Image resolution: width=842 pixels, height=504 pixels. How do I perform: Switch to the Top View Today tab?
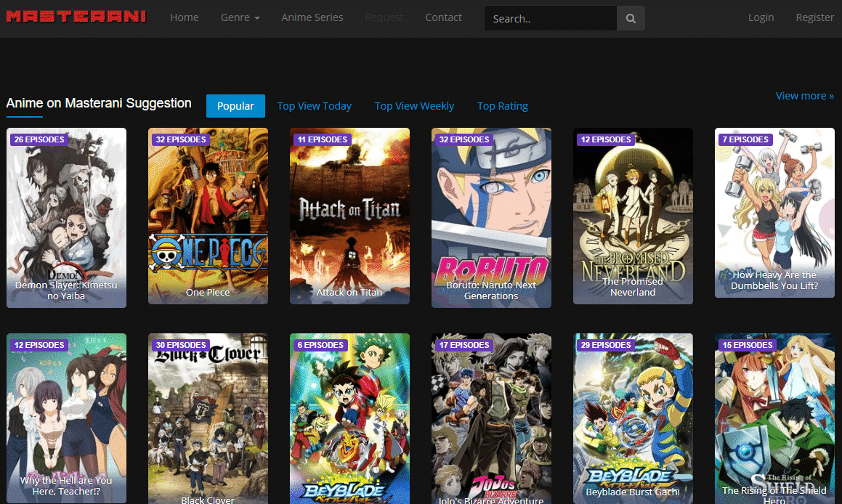click(314, 106)
